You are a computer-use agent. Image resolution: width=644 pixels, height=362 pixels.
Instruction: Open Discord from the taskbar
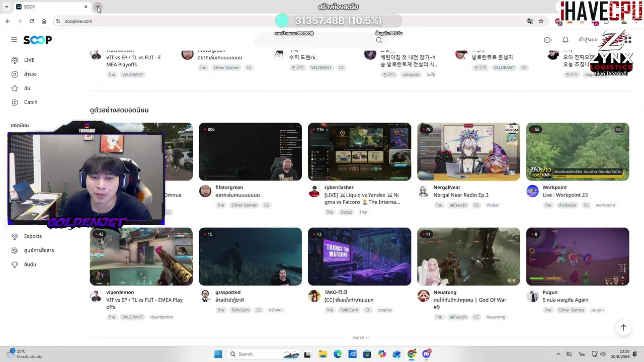click(x=427, y=354)
